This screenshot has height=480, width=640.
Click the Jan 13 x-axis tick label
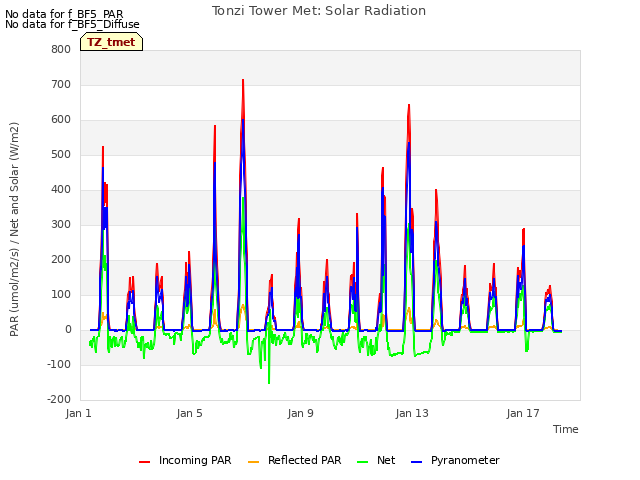(412, 413)
